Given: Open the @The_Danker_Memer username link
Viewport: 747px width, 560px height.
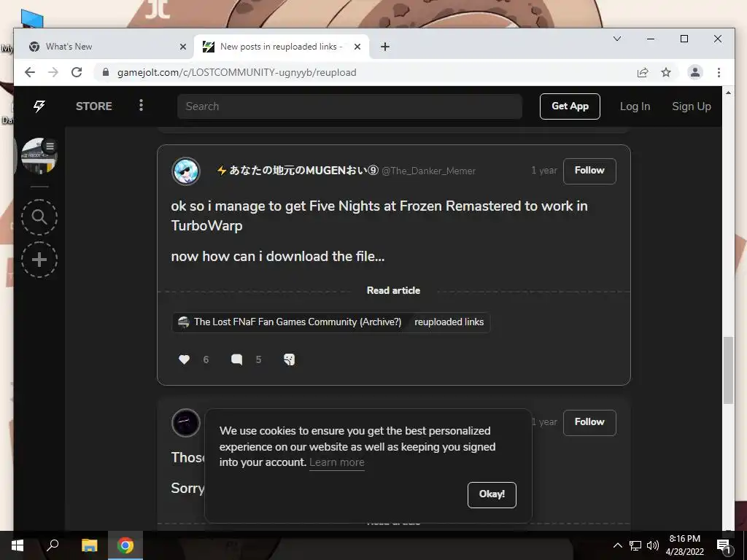Looking at the screenshot, I should point(428,171).
